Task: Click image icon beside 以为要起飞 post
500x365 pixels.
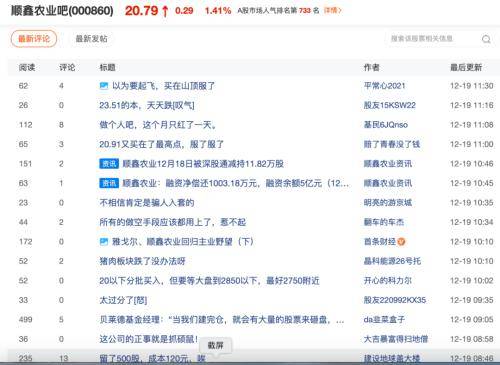Action: (104, 86)
